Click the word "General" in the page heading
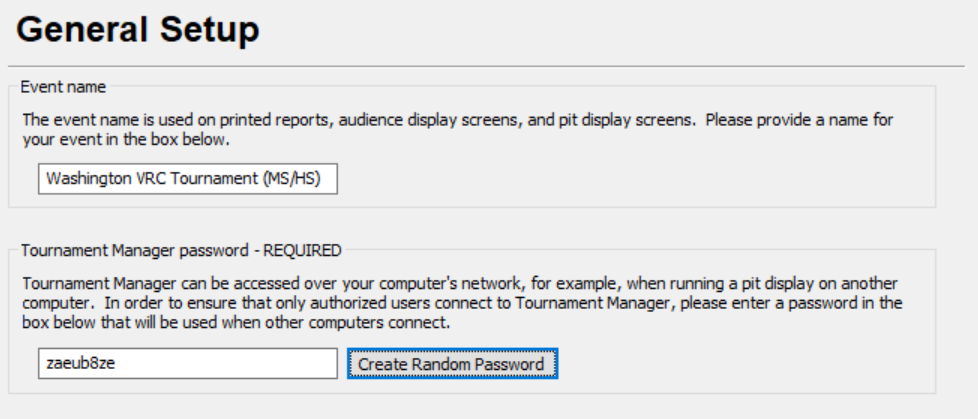The height and width of the screenshot is (419, 978). pos(80,30)
